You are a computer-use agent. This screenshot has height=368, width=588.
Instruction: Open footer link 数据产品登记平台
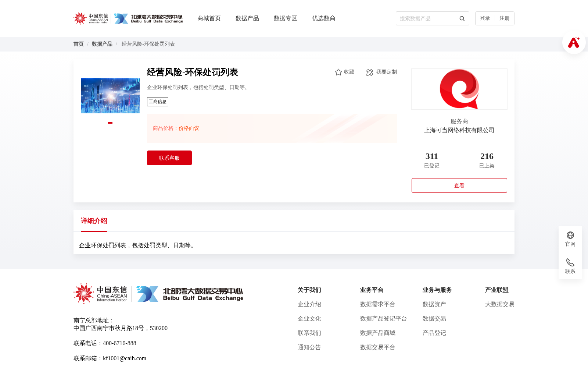pyautogui.click(x=384, y=319)
